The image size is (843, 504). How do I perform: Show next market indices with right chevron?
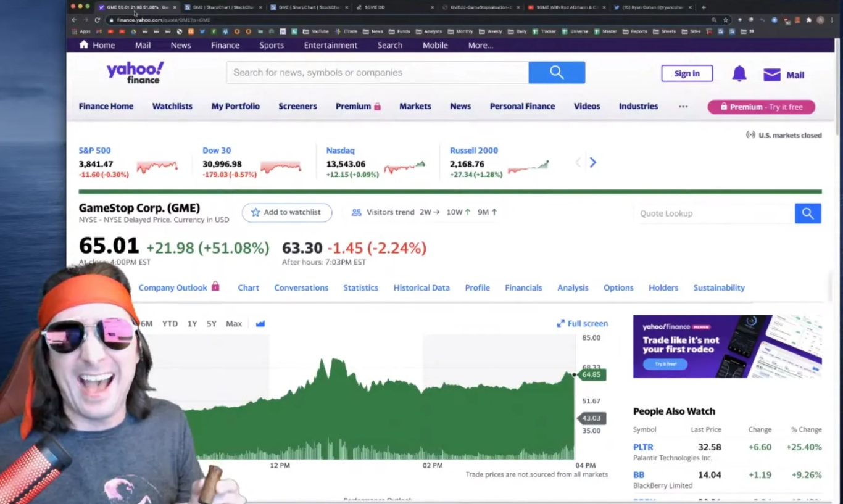[592, 162]
